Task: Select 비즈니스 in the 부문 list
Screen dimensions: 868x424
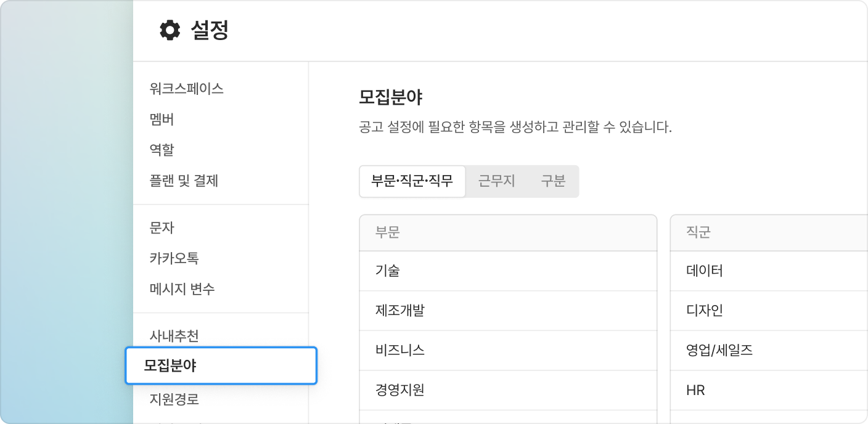Action: pos(399,351)
